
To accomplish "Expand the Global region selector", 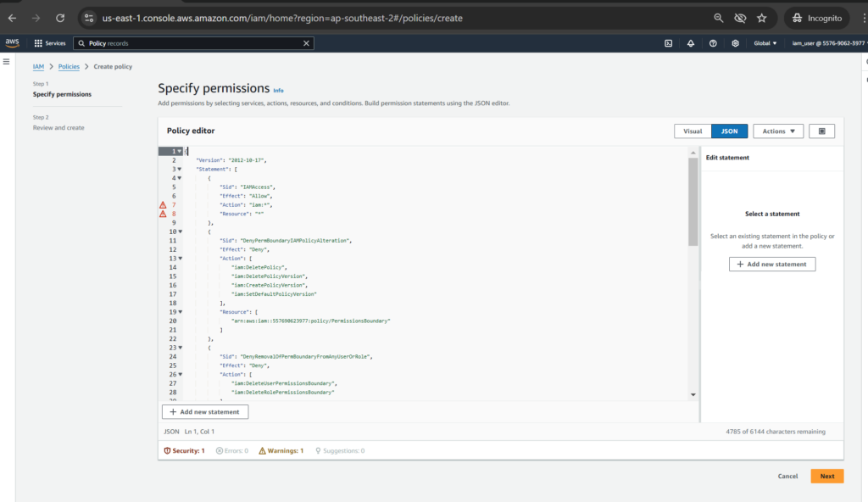I will pos(765,43).
